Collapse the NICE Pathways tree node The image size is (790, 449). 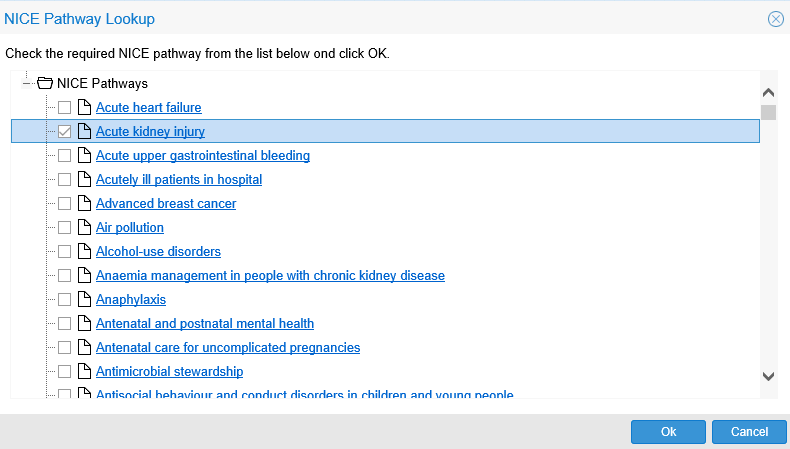(27, 84)
